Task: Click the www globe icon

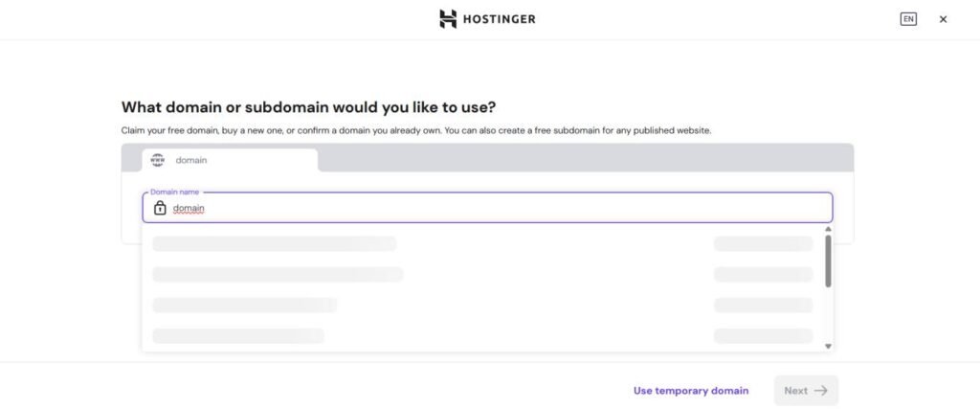Action: pos(158,160)
